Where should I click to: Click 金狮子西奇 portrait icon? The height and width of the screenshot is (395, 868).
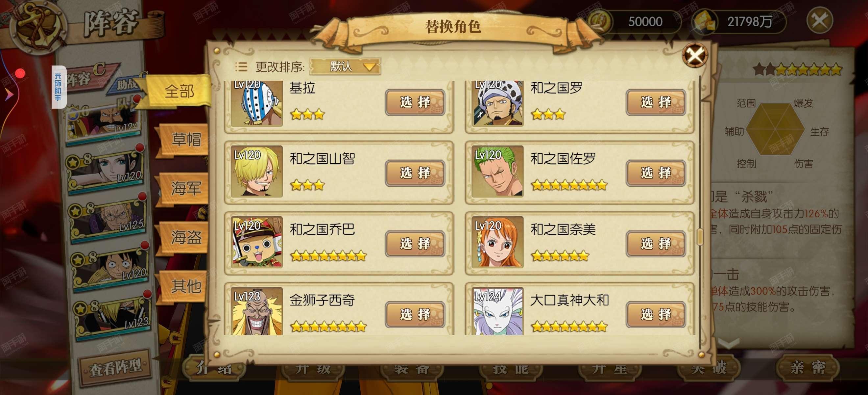pyautogui.click(x=256, y=311)
